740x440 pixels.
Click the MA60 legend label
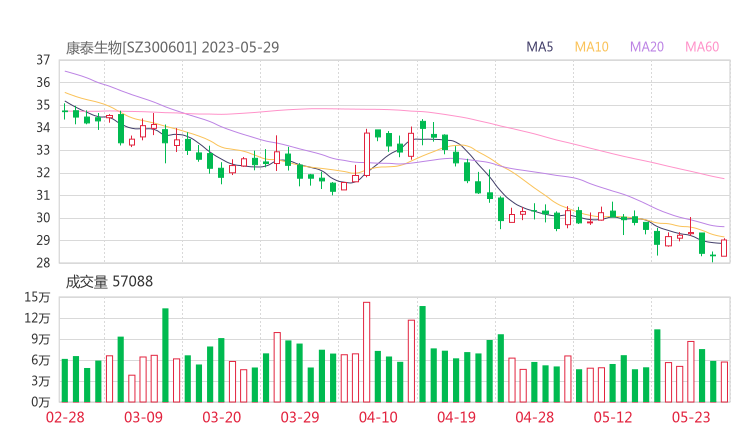point(702,47)
